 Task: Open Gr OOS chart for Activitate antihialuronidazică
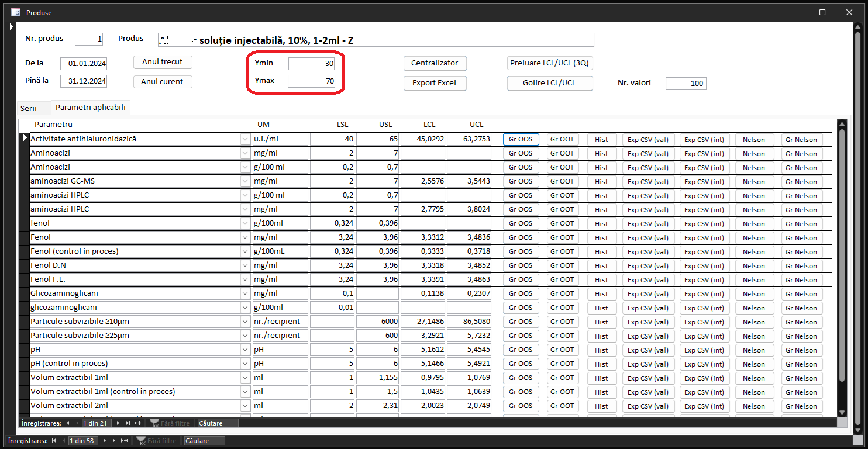(521, 139)
